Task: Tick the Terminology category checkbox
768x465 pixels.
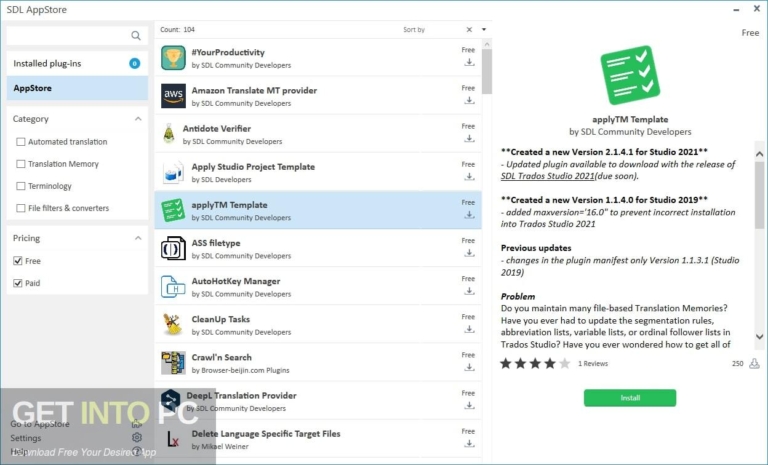Action: click(x=21, y=186)
